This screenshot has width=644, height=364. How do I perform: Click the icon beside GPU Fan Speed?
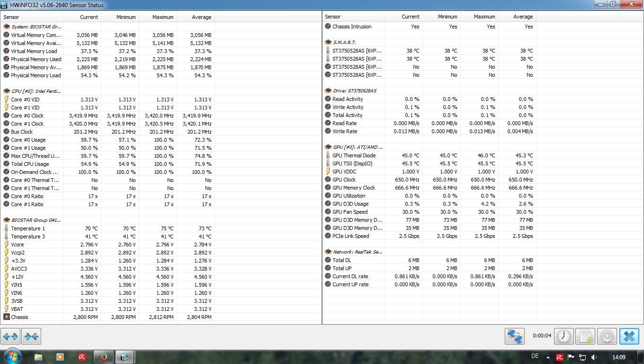click(328, 212)
